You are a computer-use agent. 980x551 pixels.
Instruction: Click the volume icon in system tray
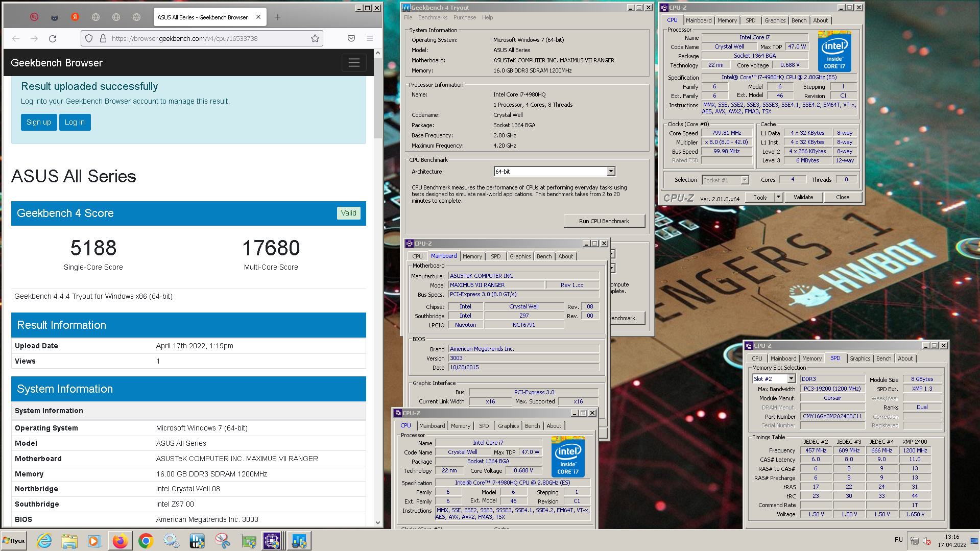point(927,541)
